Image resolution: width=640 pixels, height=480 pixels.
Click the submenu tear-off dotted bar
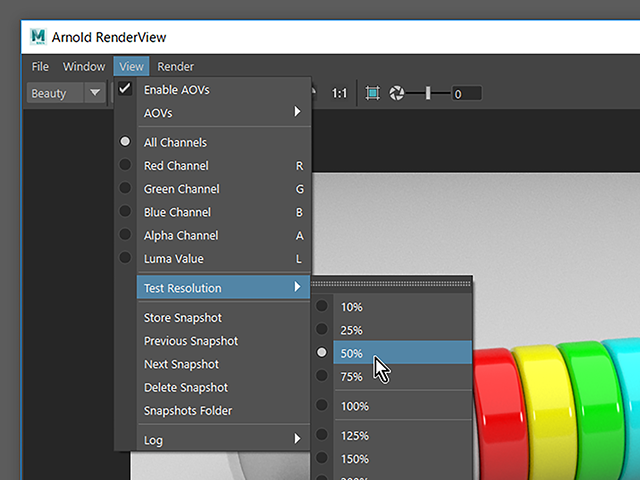(x=391, y=284)
